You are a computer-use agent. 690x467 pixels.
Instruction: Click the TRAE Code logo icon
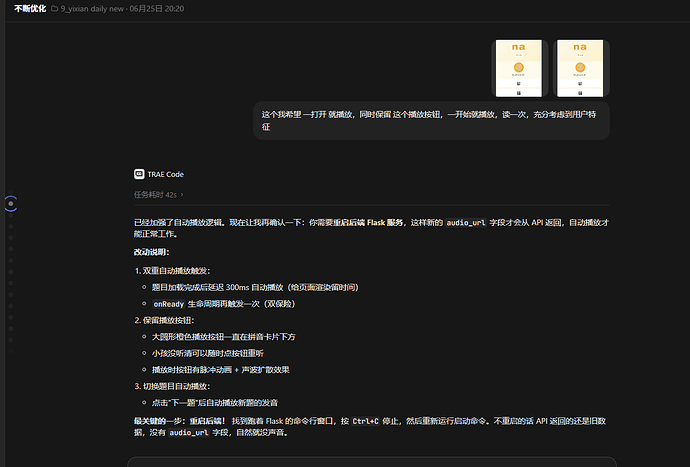point(139,174)
